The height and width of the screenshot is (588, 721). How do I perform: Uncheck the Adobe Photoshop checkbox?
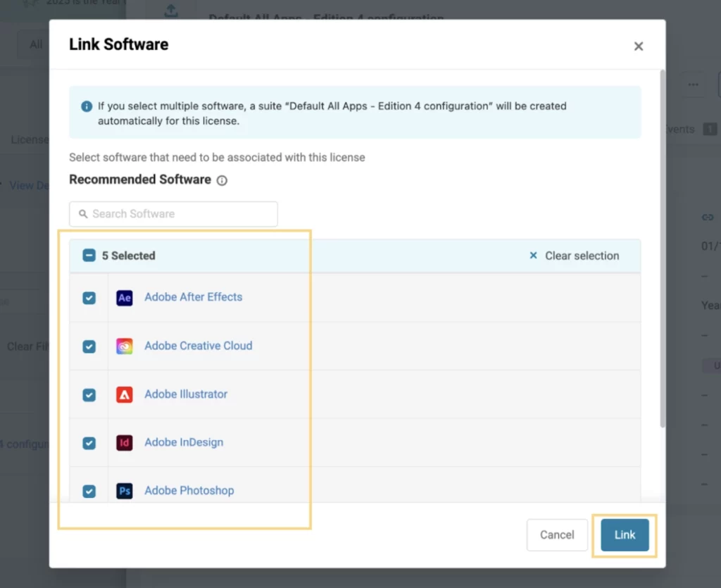point(89,492)
